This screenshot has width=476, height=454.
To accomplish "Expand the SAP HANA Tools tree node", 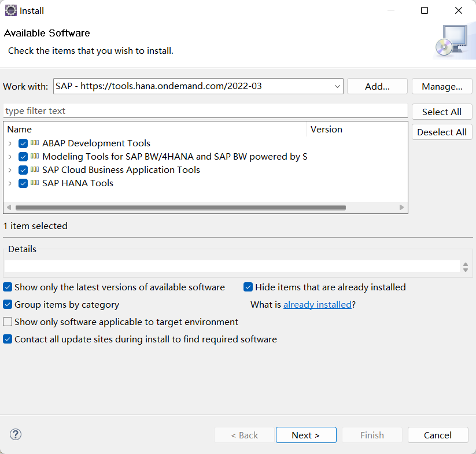I will [x=10, y=183].
